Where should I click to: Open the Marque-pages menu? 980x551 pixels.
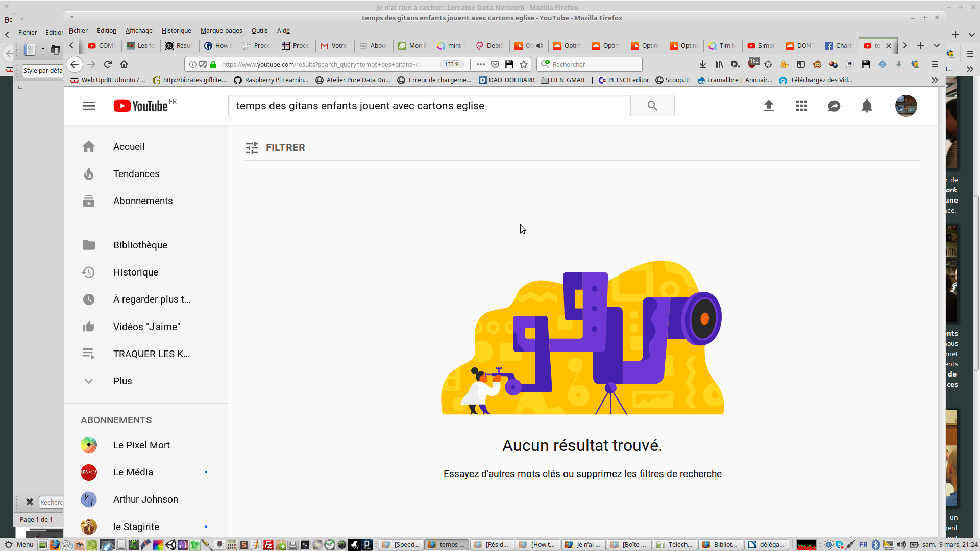[221, 31]
